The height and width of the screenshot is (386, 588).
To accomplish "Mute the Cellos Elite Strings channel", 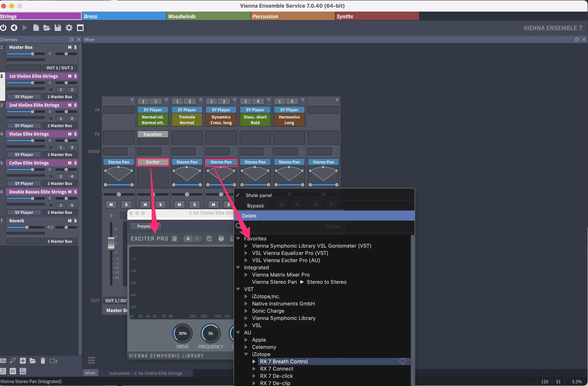I will (x=70, y=163).
